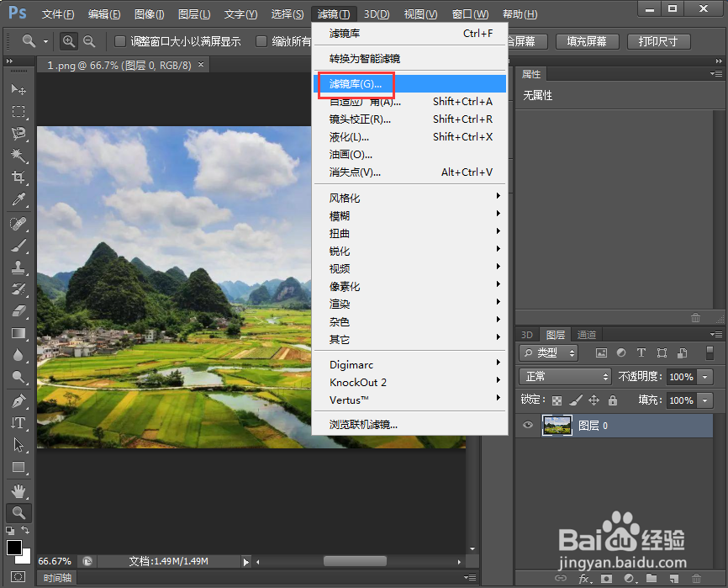Switch to the 通道 tab
The image size is (728, 588).
(587, 335)
